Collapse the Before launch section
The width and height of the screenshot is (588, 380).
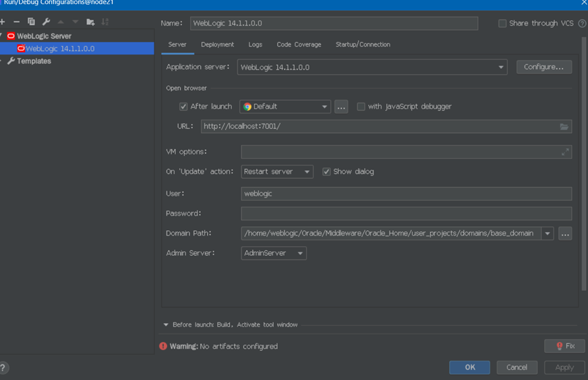[x=166, y=325]
